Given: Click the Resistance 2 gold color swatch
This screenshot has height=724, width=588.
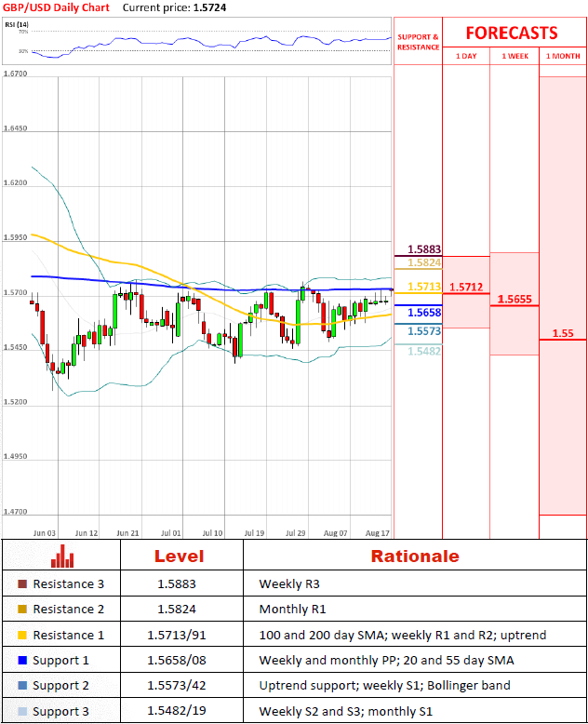Looking at the screenshot, I should pyautogui.click(x=22, y=609).
